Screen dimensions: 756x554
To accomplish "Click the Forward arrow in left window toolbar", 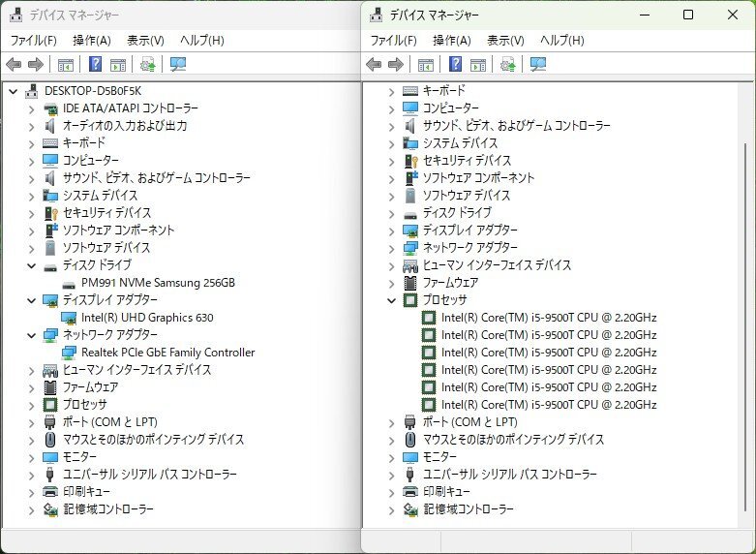I will coord(36,64).
